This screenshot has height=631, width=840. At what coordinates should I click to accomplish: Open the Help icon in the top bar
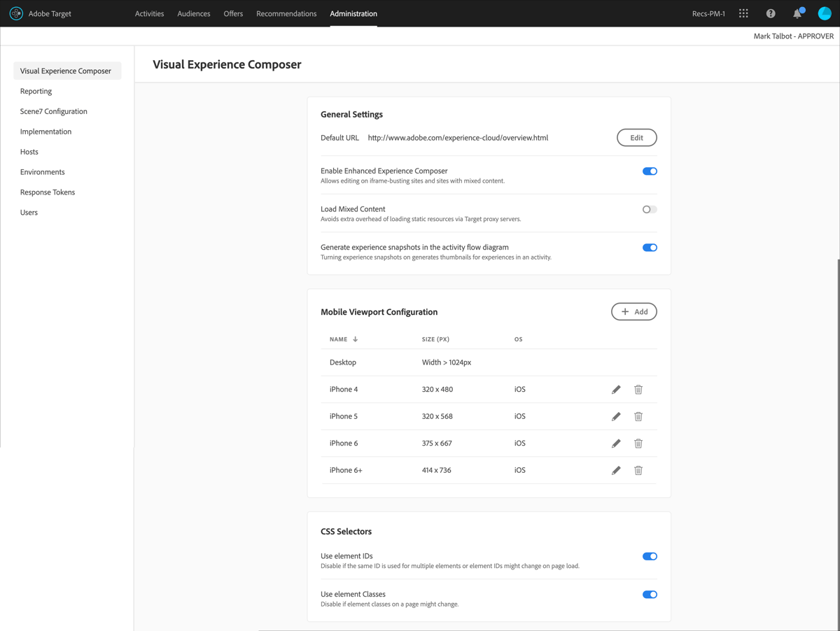(771, 13)
